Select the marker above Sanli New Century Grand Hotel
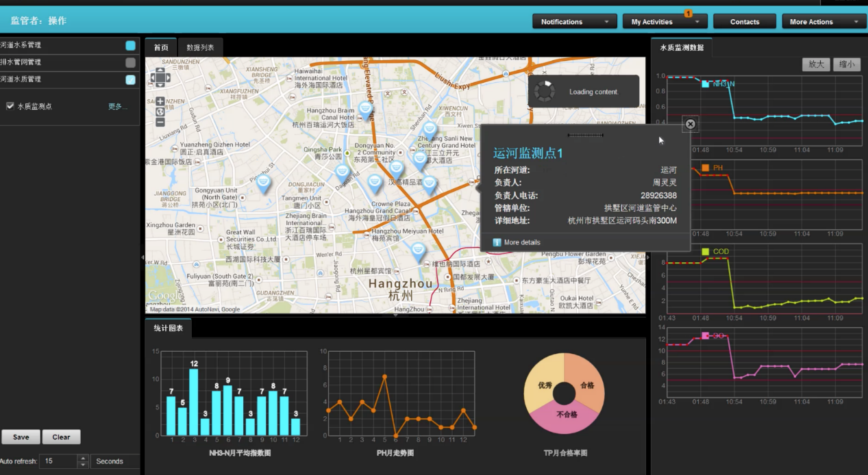 pyautogui.click(x=430, y=130)
